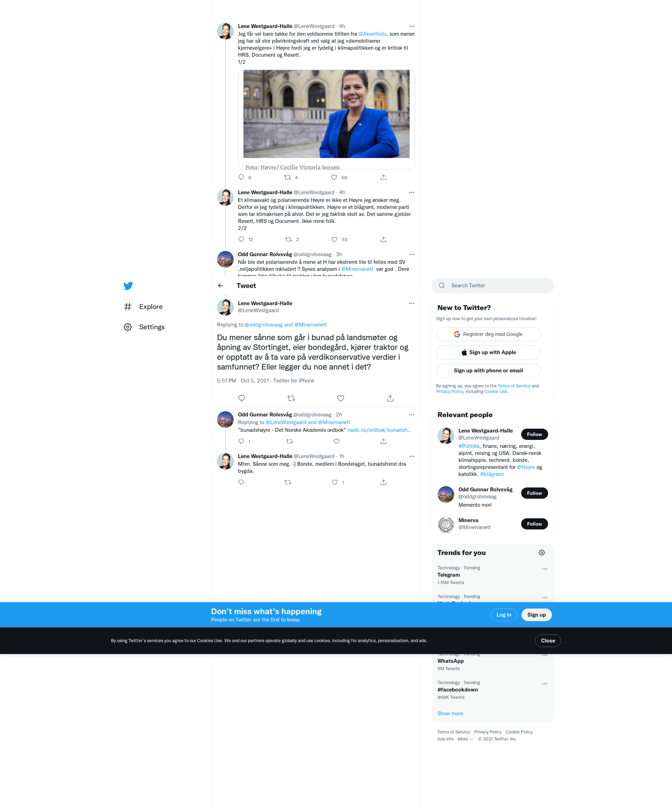Open Trends for you settings gear
The height and width of the screenshot is (808, 672).
tap(541, 553)
